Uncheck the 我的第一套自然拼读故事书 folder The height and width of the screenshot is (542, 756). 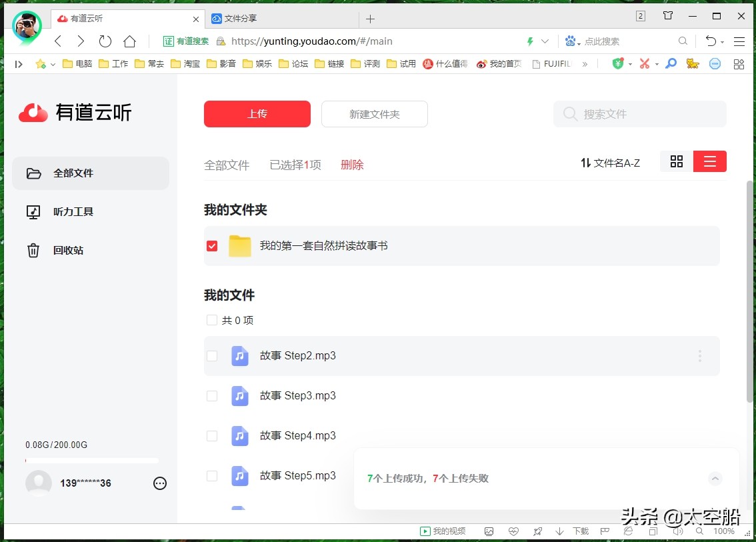(212, 245)
